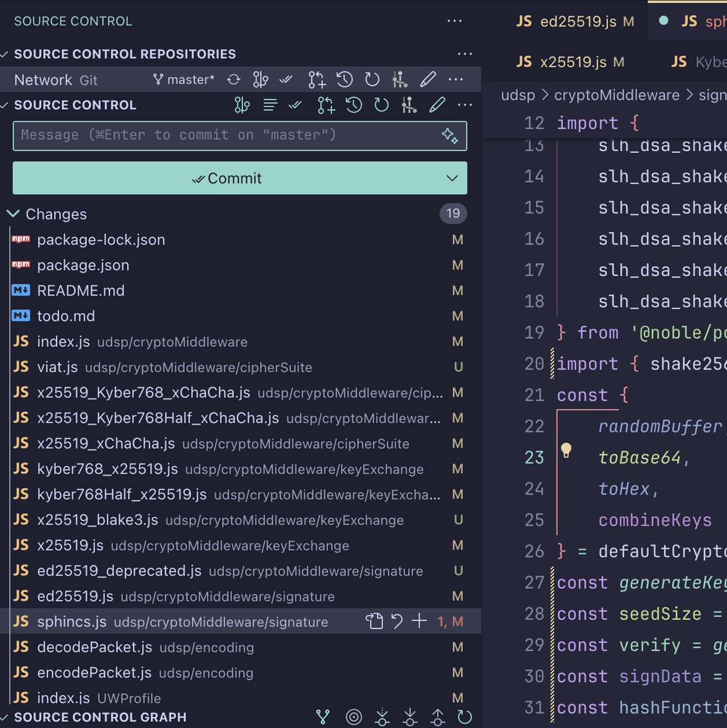727x728 pixels.
Task: Open more actions beside SOURCE CONTROL title
Action: click(454, 21)
